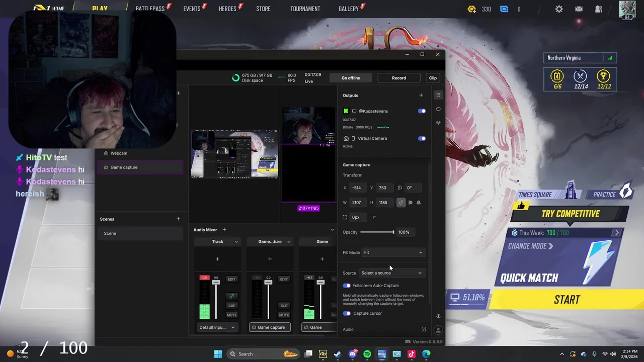The height and width of the screenshot is (362, 644).
Task: Open the audio broadcast sidebar icon
Action: tap(438, 123)
